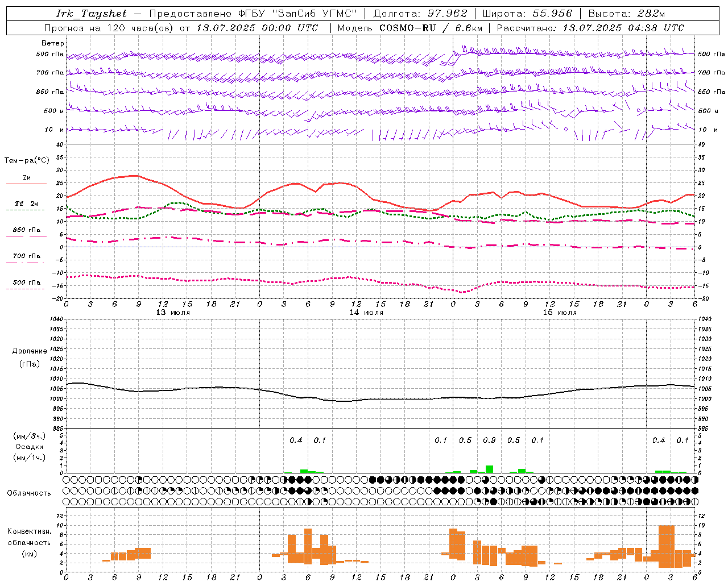Screen dimensions: 728x582
Task: Select the latitude value Широта: 55.956
Action: (527, 14)
